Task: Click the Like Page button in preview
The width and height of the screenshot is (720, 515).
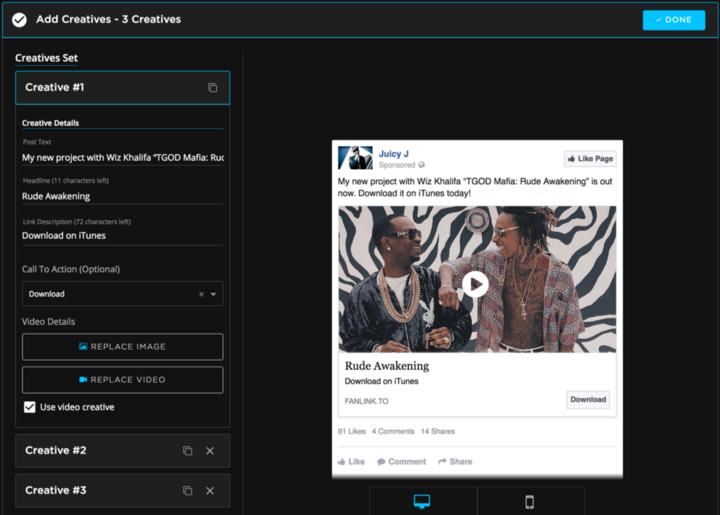Action: click(x=590, y=159)
